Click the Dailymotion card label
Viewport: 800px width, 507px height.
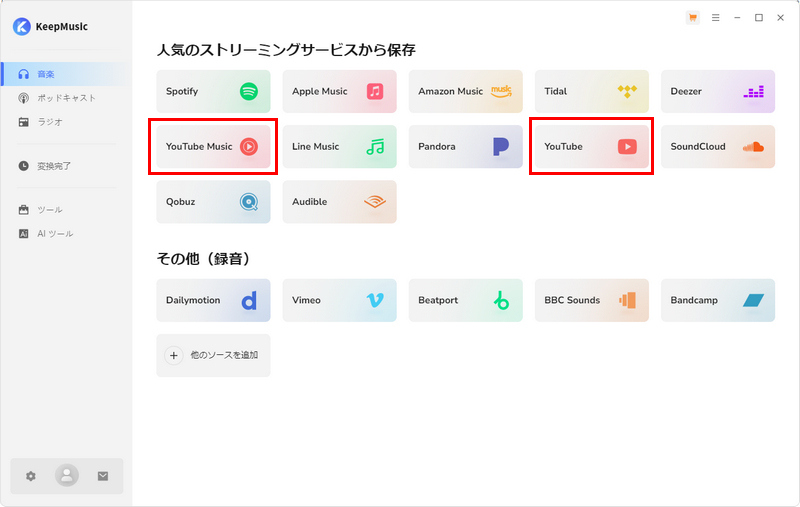[x=193, y=300]
